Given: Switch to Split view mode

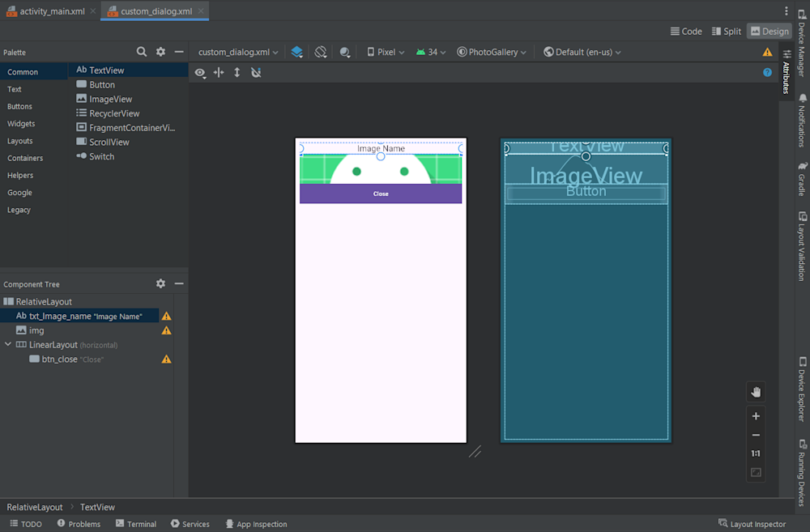Looking at the screenshot, I should click(726, 31).
